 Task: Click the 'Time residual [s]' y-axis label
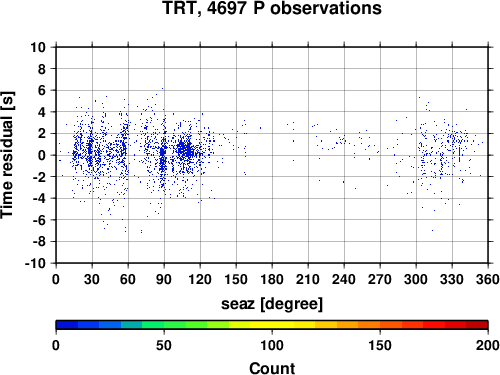[7, 155]
